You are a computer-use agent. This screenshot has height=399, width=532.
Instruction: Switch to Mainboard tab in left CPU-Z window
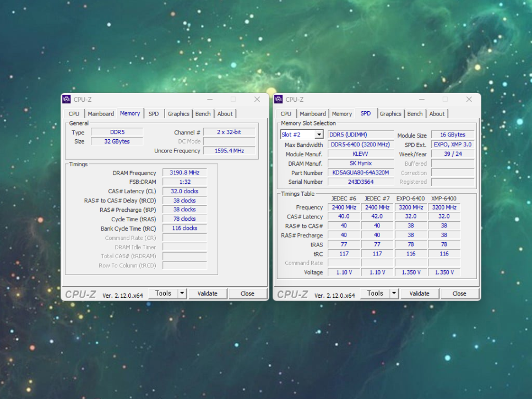coord(101,114)
